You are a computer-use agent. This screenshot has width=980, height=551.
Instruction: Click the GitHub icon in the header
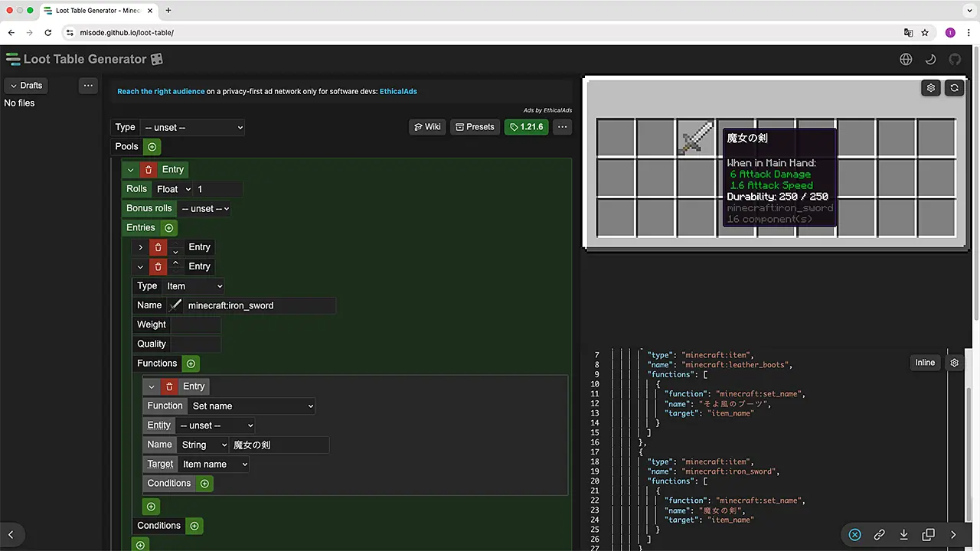click(955, 59)
